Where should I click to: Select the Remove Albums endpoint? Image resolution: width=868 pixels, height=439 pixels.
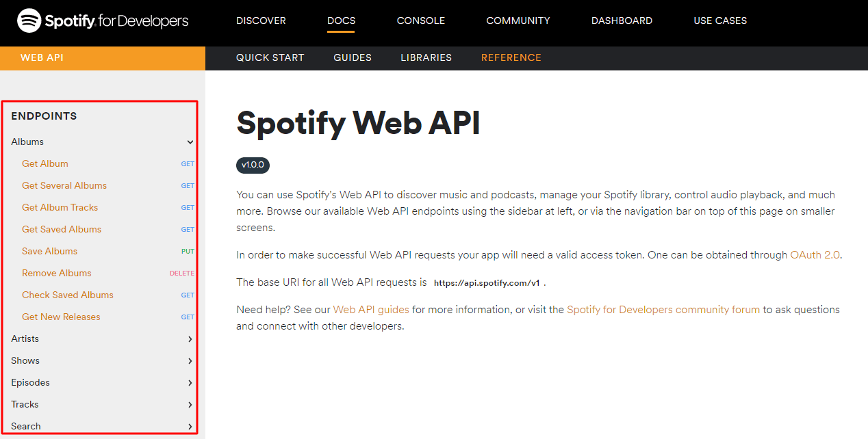click(56, 273)
